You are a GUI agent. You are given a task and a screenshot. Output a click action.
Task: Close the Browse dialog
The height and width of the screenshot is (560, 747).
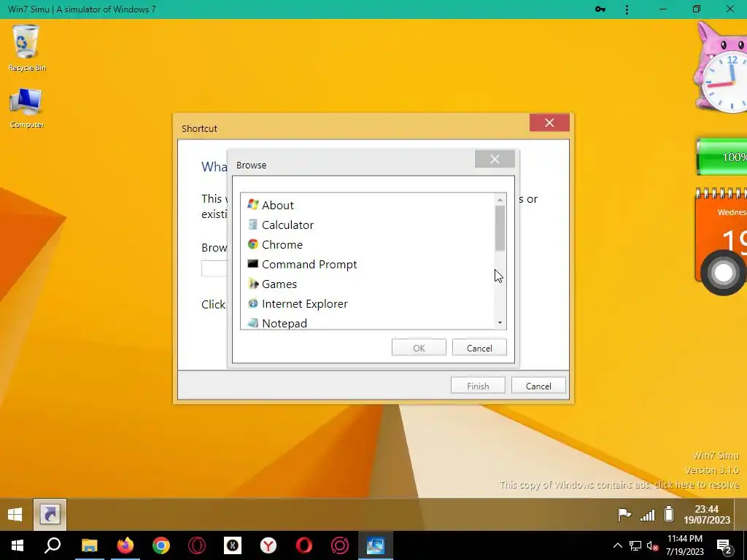click(x=495, y=159)
